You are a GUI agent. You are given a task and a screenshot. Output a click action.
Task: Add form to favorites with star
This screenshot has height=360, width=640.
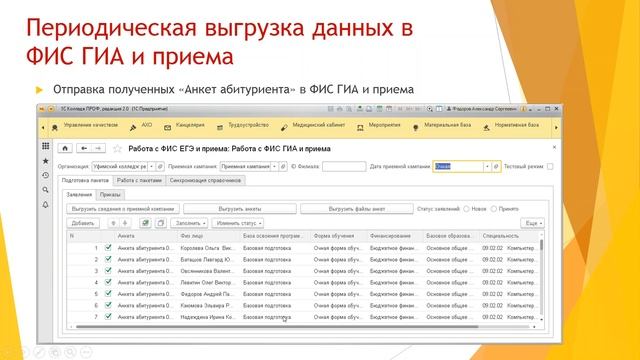click(117, 149)
